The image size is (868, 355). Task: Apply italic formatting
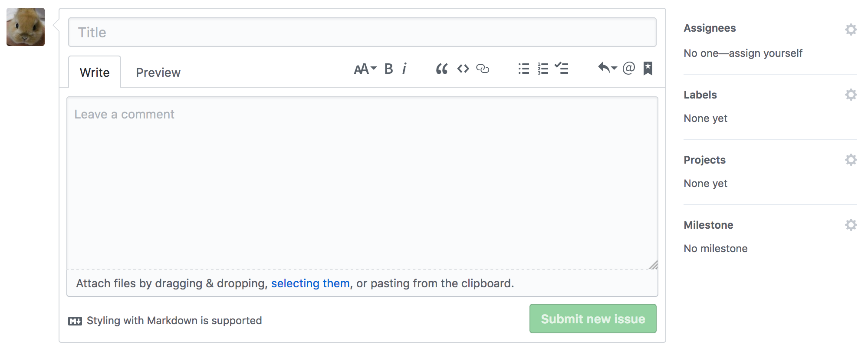(x=404, y=69)
